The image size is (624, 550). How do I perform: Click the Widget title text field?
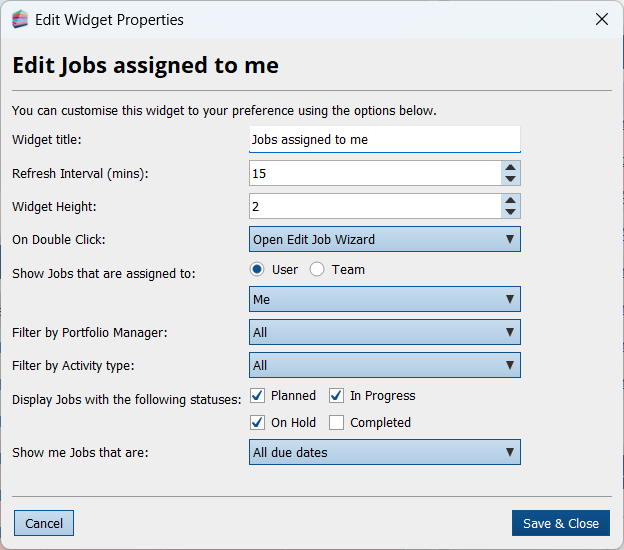click(384, 140)
